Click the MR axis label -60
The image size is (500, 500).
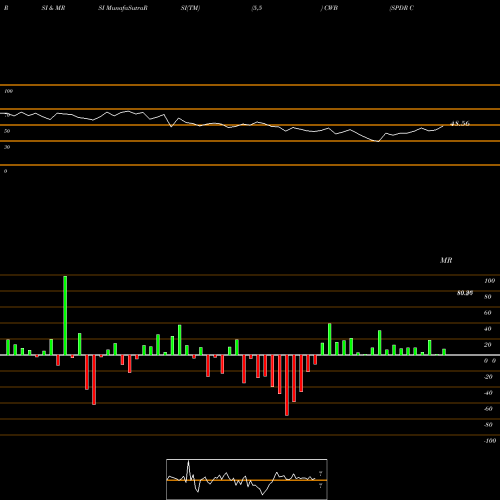click(488, 409)
